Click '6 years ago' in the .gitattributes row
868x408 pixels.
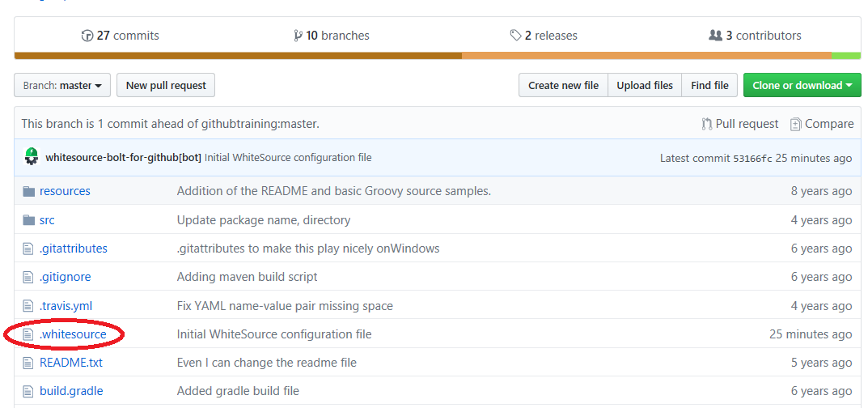[x=822, y=249]
